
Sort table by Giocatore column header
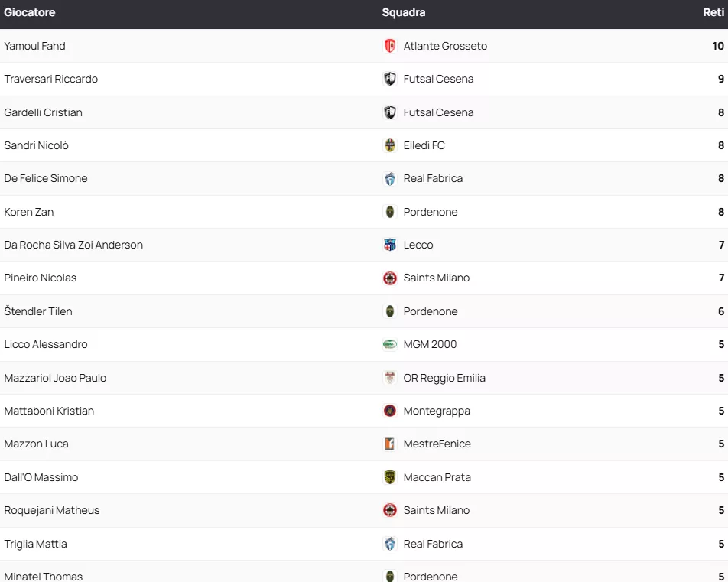pyautogui.click(x=30, y=12)
